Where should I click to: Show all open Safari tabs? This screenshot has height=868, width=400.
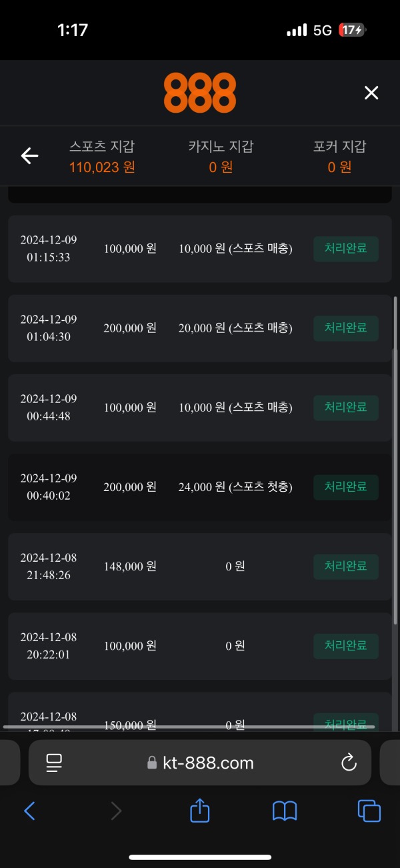tap(369, 811)
